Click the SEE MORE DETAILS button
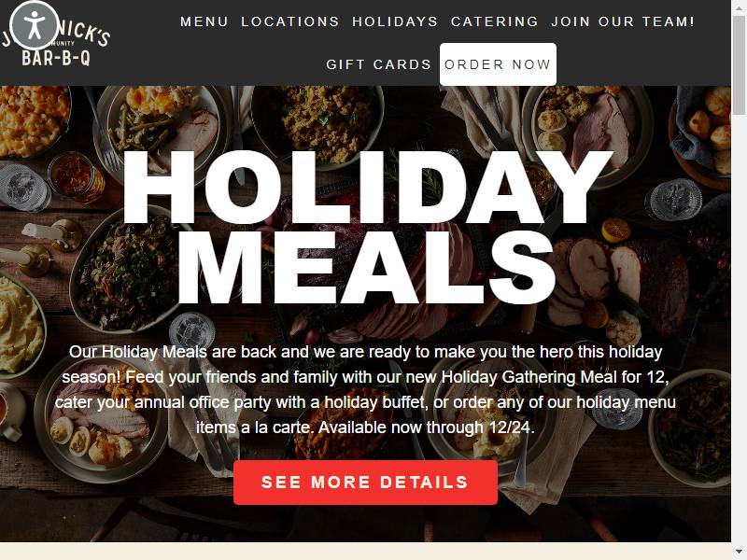The width and height of the screenshot is (747, 560). click(365, 483)
